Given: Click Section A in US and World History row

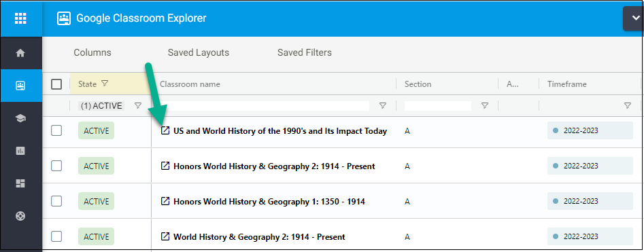Looking at the screenshot, I should tap(407, 131).
